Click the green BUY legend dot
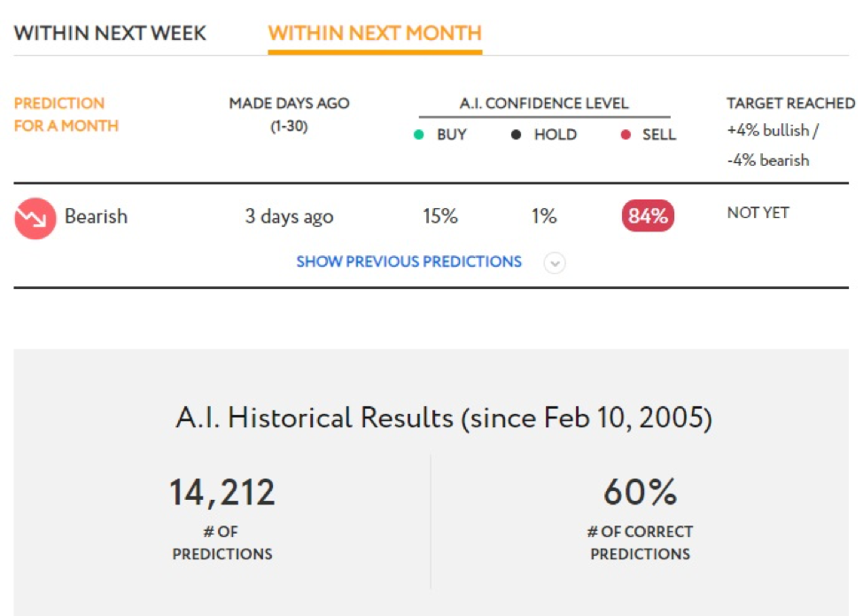This screenshot has width=863, height=616. tap(419, 135)
